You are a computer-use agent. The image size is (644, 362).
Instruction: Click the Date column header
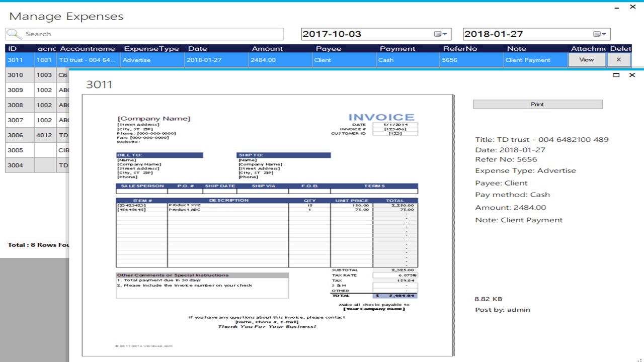tap(197, 48)
